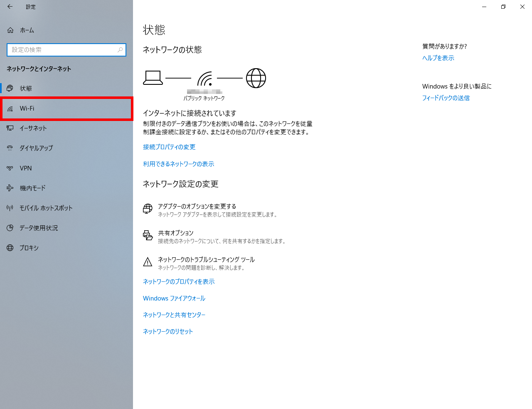This screenshot has height=409, width=532.
Task: Minimize the settings window
Action: point(484,7)
